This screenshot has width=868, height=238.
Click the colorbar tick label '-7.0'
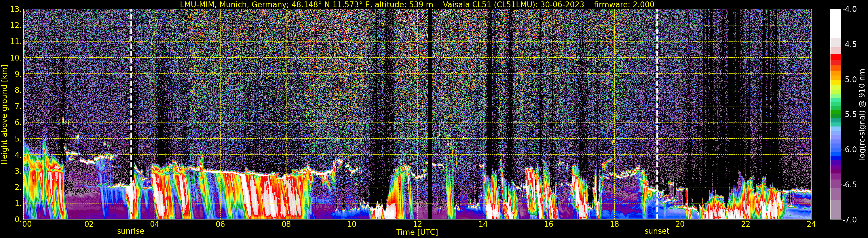(x=850, y=220)
